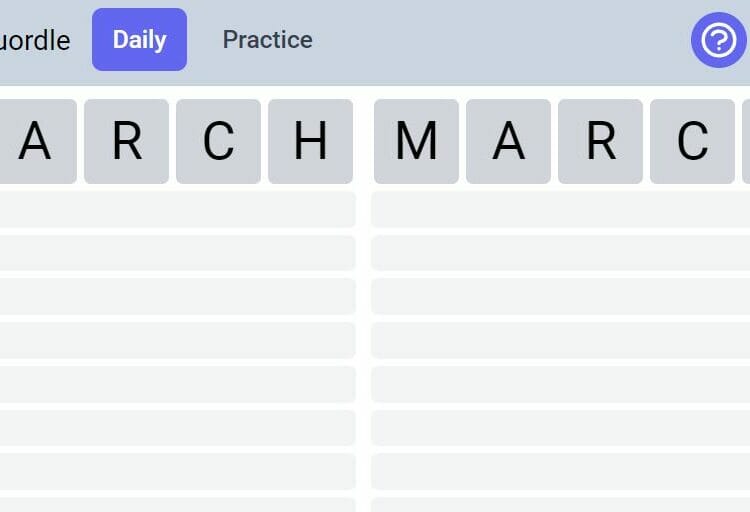Click the sixth guess row of left board
Image resolution: width=750 pixels, height=512 pixels.
tap(177, 384)
